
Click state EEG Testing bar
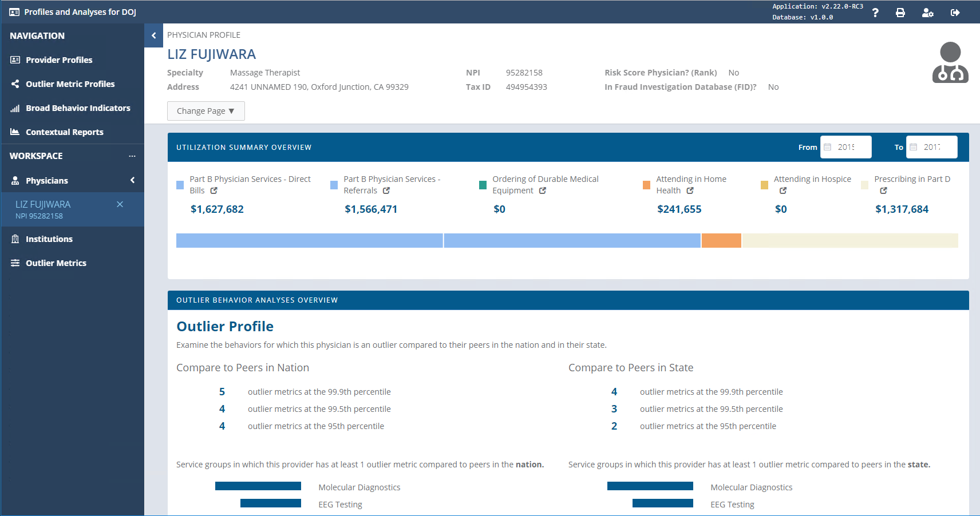[663, 503]
